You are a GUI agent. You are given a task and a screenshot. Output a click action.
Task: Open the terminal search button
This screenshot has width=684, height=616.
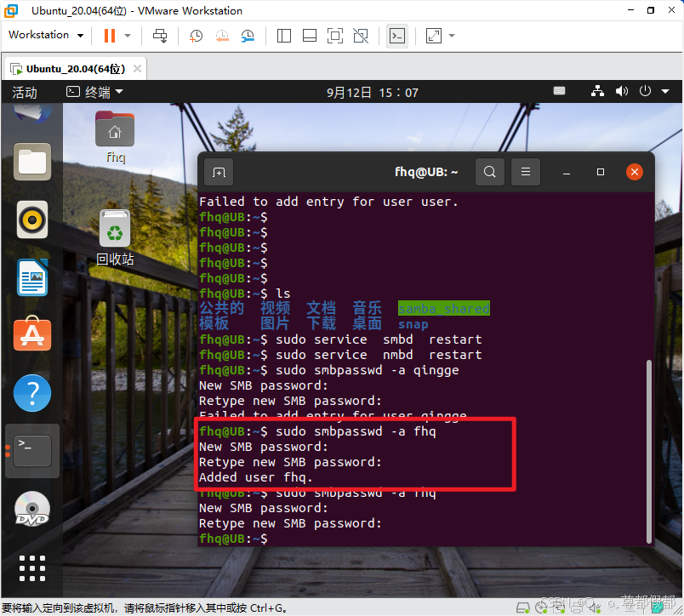(490, 172)
